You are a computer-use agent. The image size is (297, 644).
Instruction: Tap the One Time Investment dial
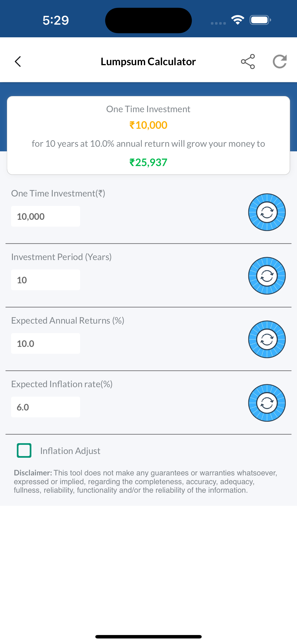pyautogui.click(x=267, y=212)
